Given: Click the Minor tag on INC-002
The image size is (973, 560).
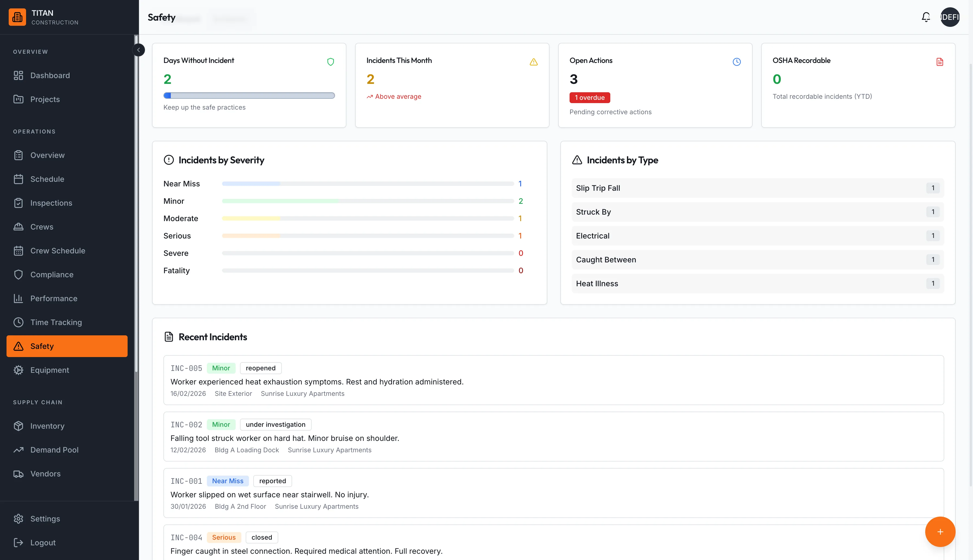Looking at the screenshot, I should 221,425.
